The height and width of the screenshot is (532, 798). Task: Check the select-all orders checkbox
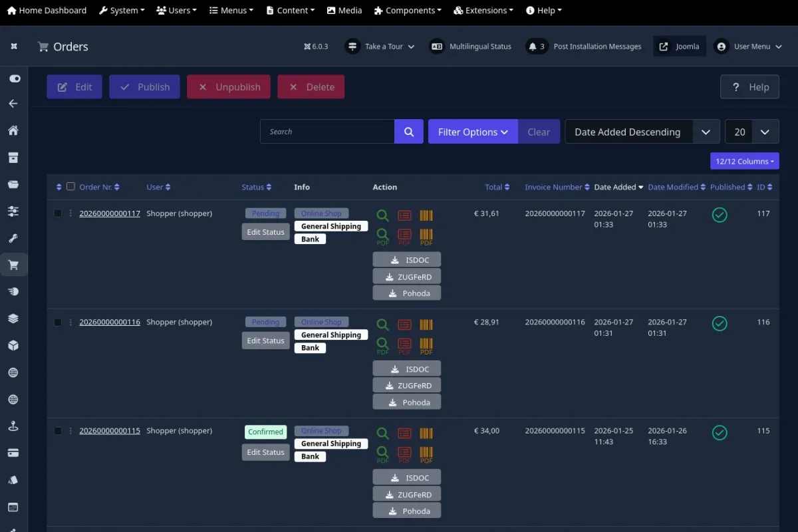click(x=70, y=187)
